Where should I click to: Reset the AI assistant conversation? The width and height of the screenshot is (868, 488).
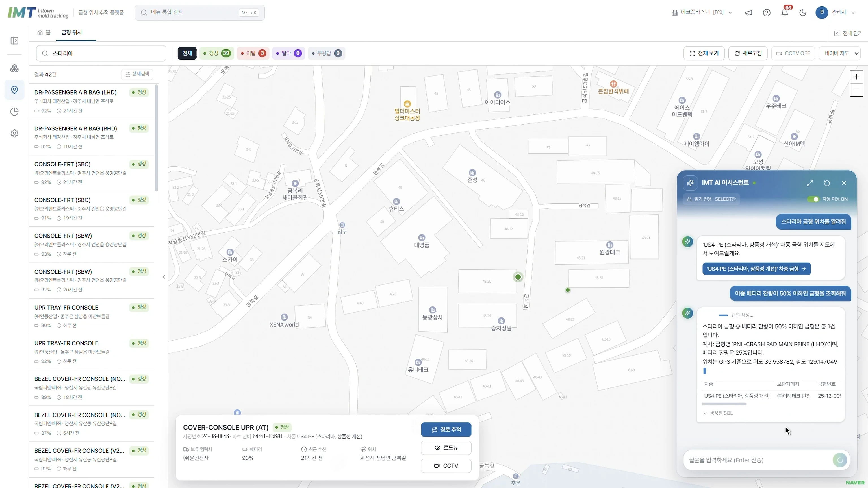pos(827,183)
